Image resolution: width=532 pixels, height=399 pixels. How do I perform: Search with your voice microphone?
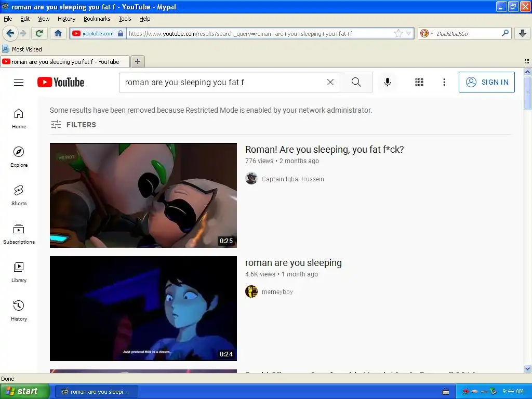(388, 82)
